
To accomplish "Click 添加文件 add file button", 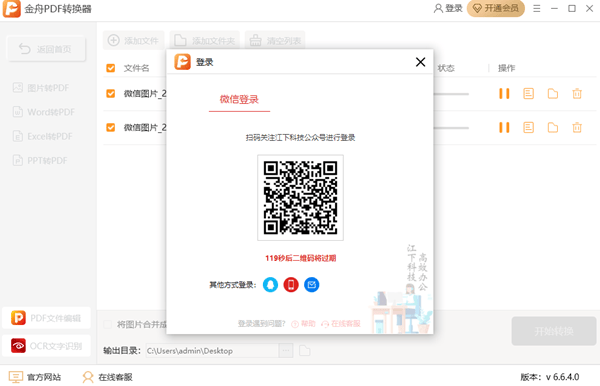I will coord(134,41).
